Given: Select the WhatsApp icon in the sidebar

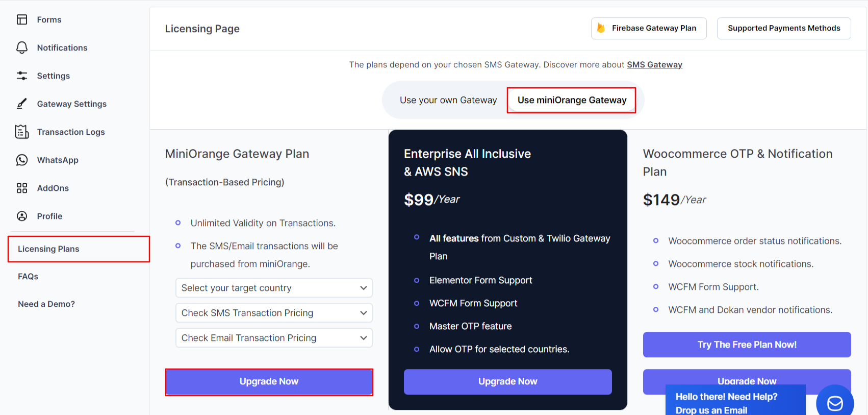Looking at the screenshot, I should [22, 160].
